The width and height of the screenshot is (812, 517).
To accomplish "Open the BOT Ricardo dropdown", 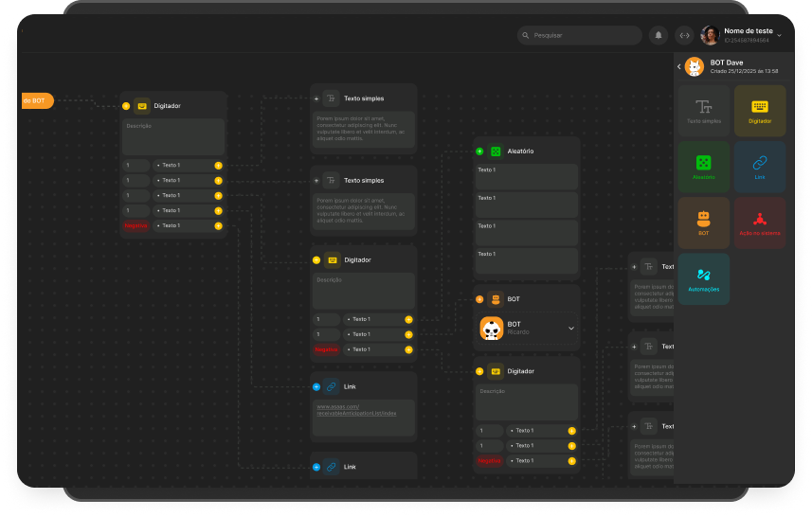I will tap(570, 328).
